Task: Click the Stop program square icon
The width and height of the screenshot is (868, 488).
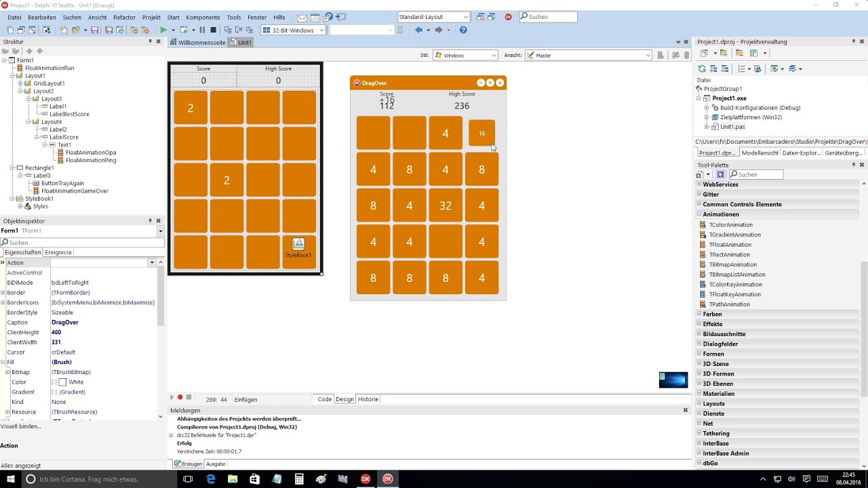Action: pos(213,30)
